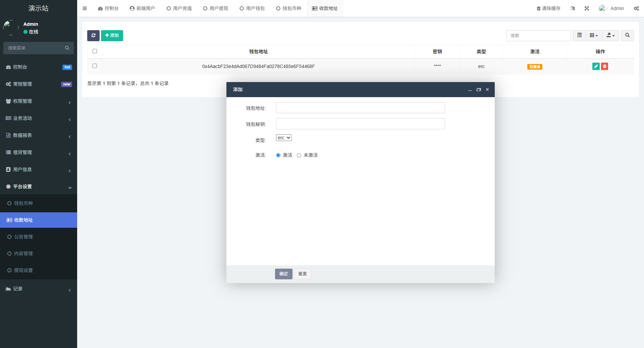Click the 确定 button in the dialog
The image size is (644, 348).
tap(283, 274)
